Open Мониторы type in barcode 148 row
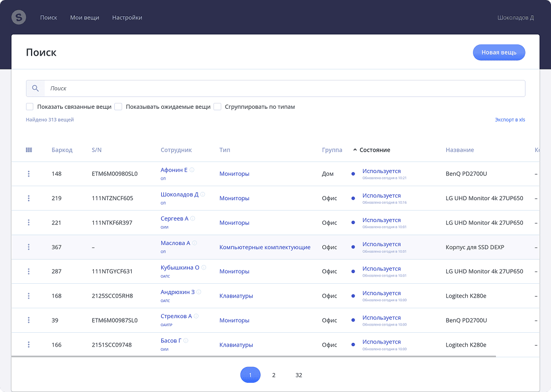Image resolution: width=551 pixels, height=392 pixels. (234, 174)
